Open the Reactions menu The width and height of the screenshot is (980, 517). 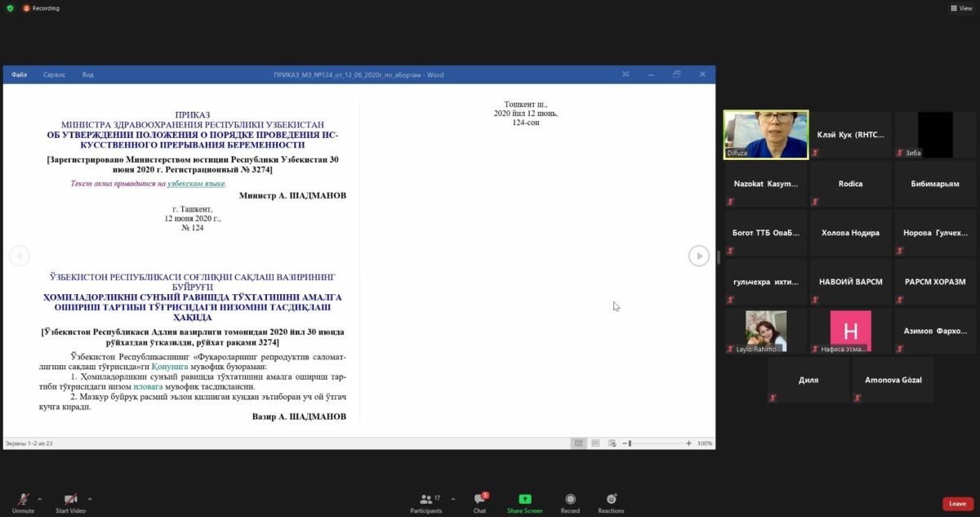pyautogui.click(x=611, y=500)
